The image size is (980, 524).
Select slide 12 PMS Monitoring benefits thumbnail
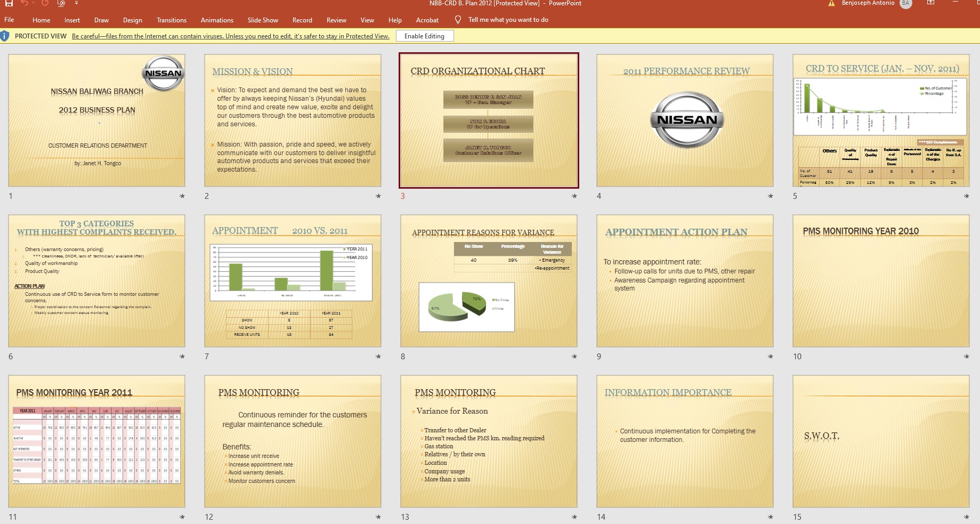tap(293, 441)
